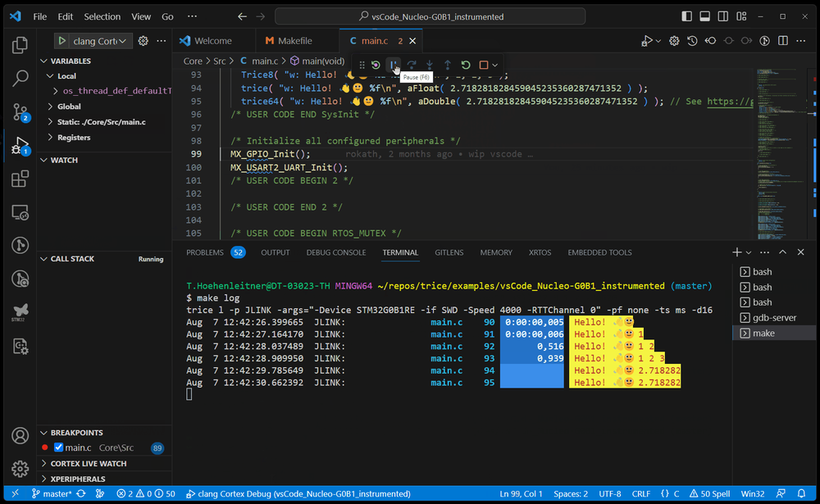The width and height of the screenshot is (820, 504).
Task: Click master branch in status bar
Action: [51, 493]
